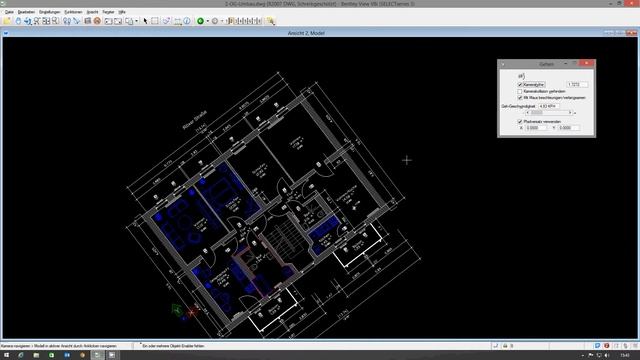Click the camera setup icon

(88, 21)
